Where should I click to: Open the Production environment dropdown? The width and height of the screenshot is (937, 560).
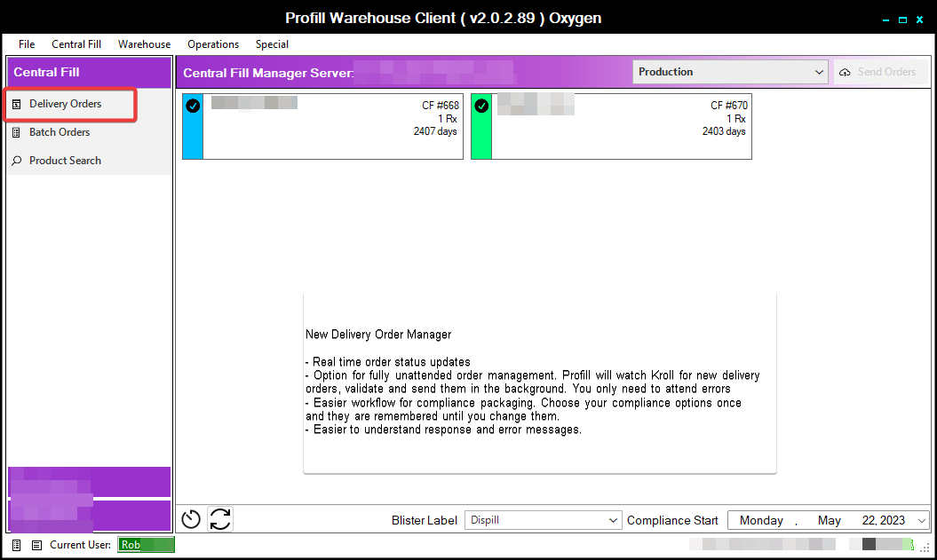pyautogui.click(x=730, y=72)
